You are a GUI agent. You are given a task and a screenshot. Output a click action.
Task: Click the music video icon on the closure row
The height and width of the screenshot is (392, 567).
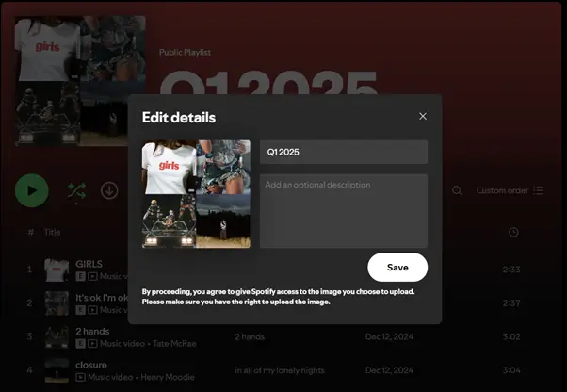coord(80,377)
